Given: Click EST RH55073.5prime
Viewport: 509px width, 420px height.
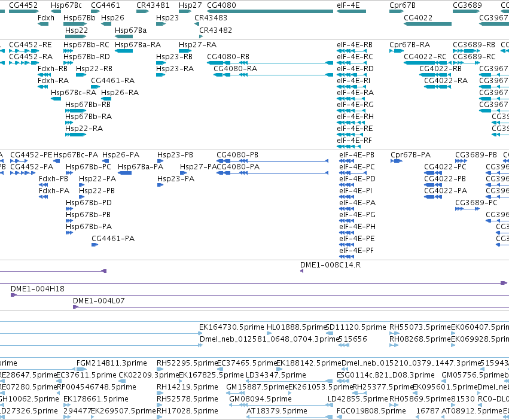Looking at the screenshot, I should pos(420,327).
